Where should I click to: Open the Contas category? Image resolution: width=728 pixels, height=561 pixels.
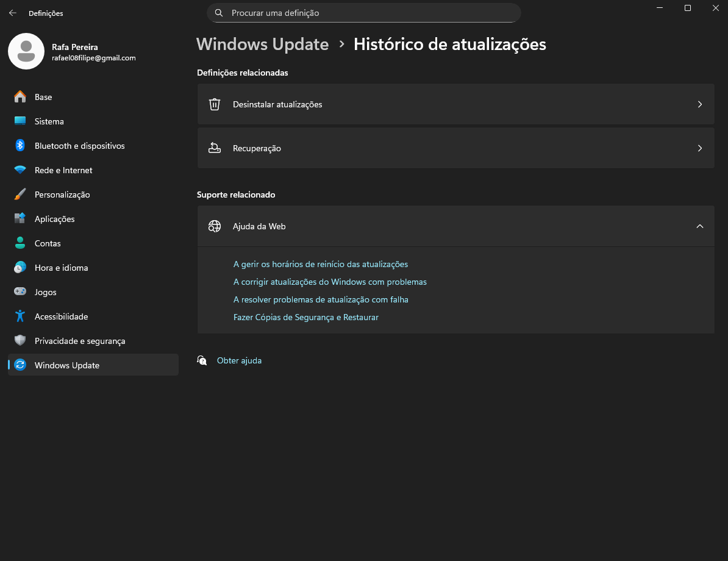(x=93, y=243)
